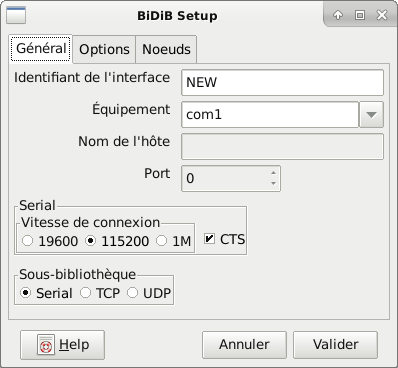Maximize the BiDiB Setup window

click(360, 15)
